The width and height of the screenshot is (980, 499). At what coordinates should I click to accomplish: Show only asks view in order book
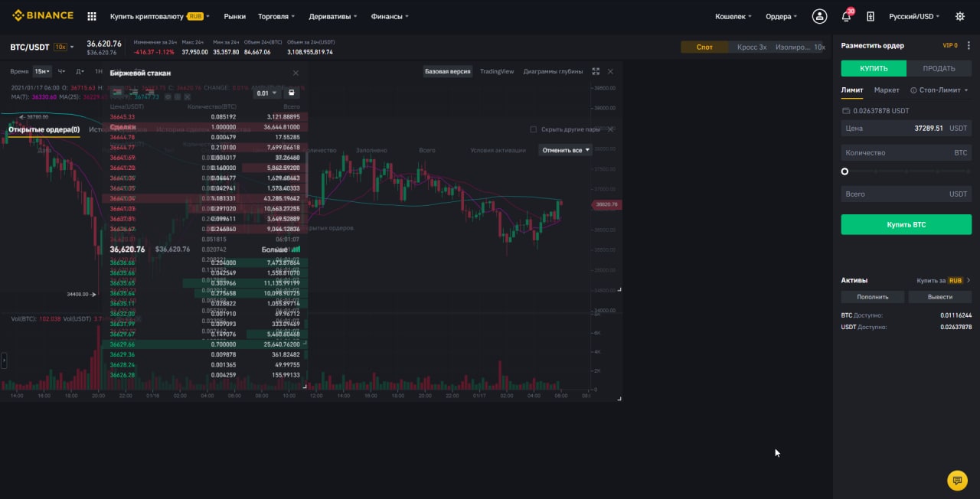point(151,93)
